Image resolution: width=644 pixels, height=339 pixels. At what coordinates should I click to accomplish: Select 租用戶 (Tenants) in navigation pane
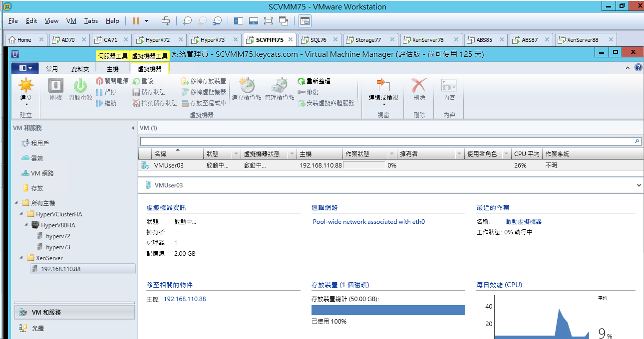click(x=40, y=143)
